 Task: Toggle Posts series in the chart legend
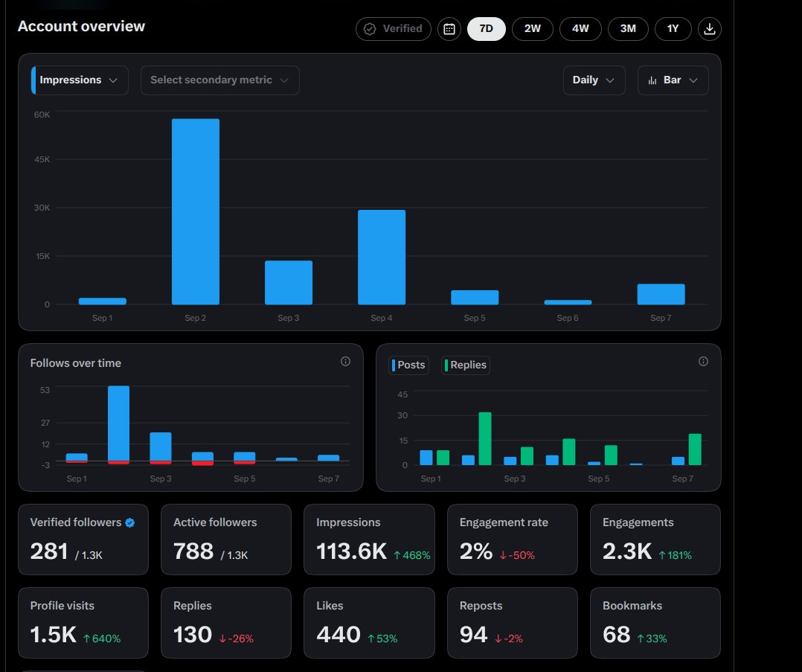(x=408, y=365)
